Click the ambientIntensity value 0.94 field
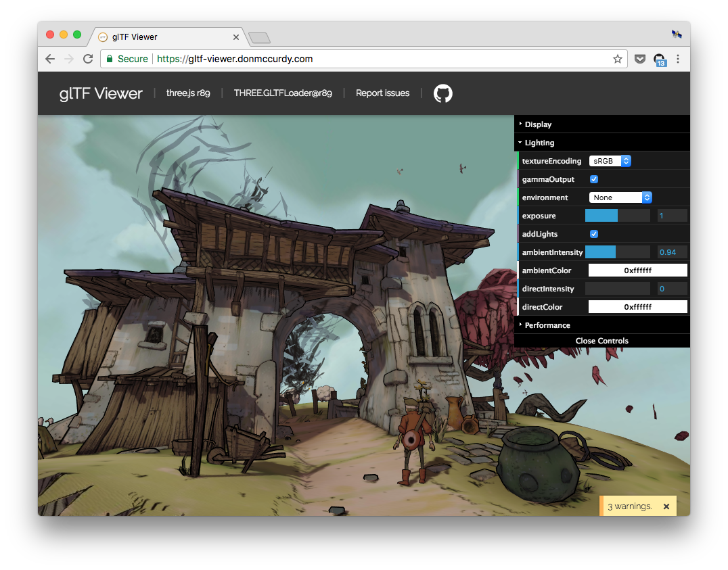Screen dimensions: 728x570 pos(672,252)
